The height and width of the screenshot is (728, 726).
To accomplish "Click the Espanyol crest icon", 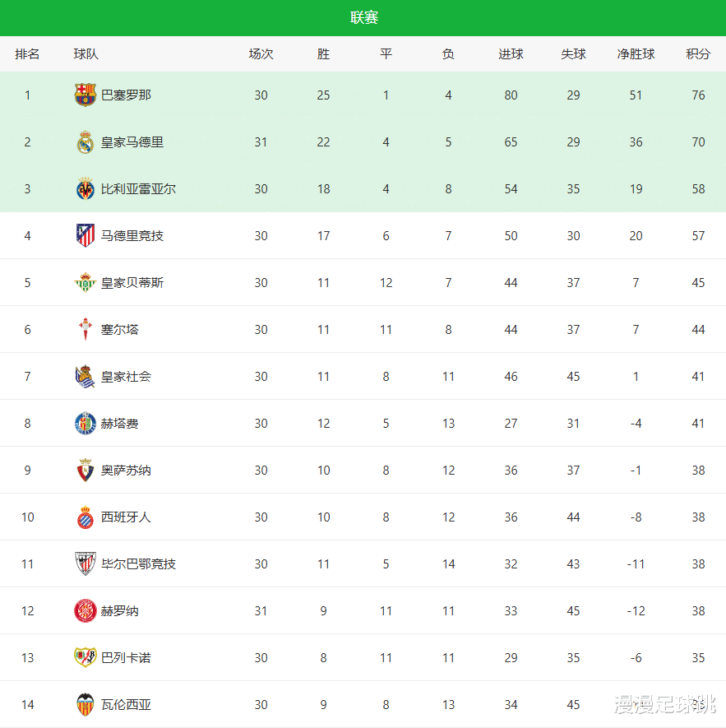I will point(86,517).
